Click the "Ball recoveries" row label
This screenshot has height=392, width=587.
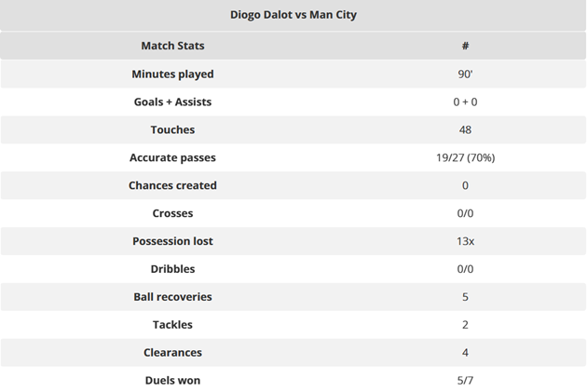click(172, 297)
